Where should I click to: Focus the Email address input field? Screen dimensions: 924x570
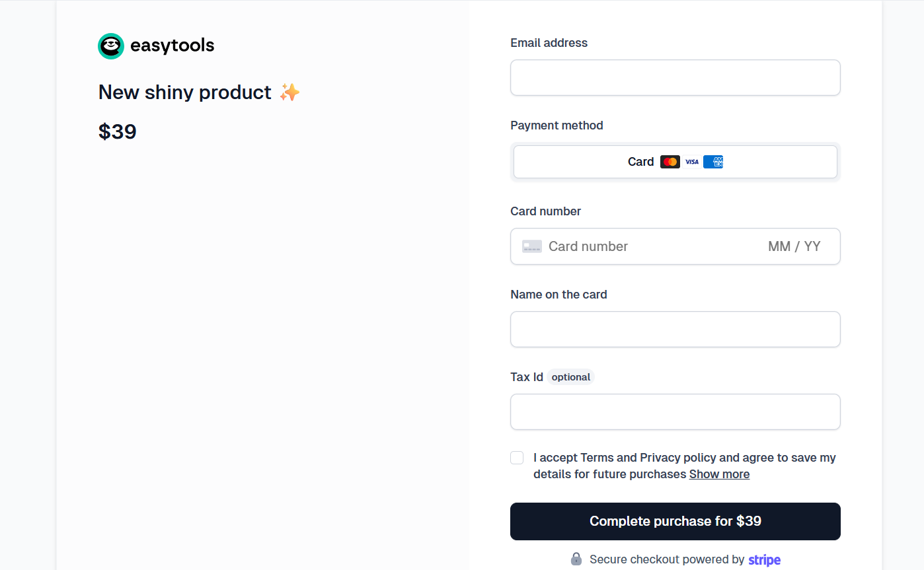pos(675,78)
